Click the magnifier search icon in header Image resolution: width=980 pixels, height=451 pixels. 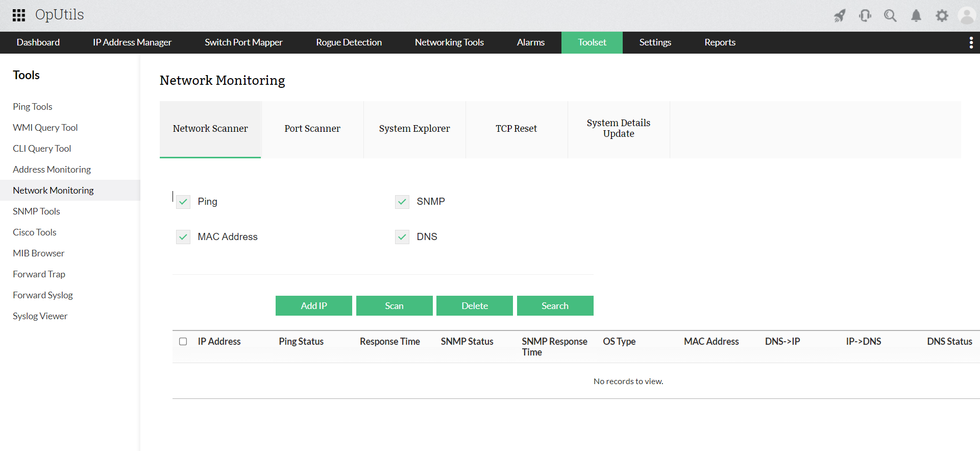(x=890, y=16)
